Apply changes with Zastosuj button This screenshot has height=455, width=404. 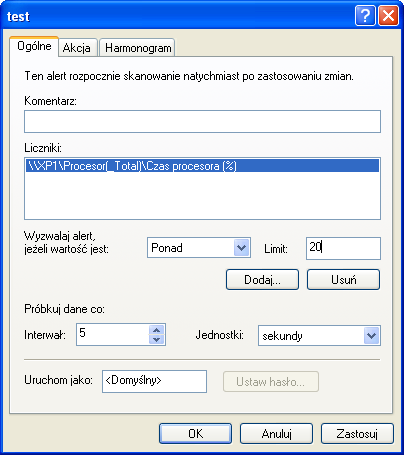pyautogui.click(x=357, y=434)
